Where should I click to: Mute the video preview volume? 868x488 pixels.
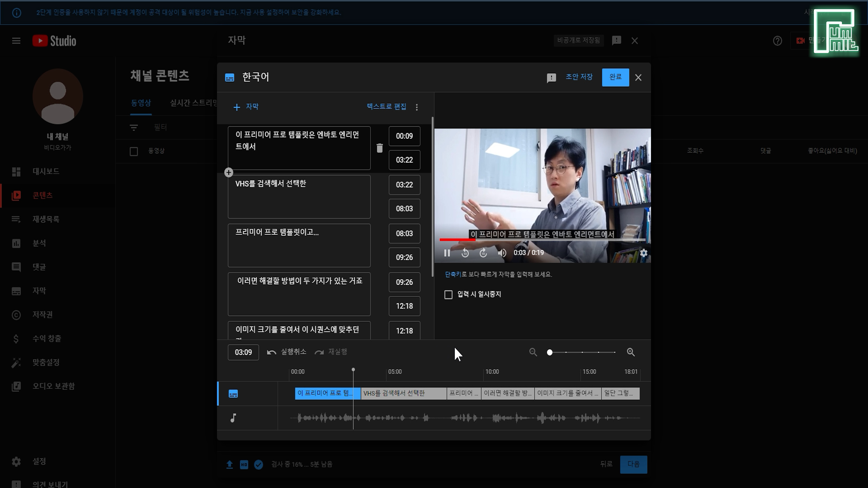502,253
